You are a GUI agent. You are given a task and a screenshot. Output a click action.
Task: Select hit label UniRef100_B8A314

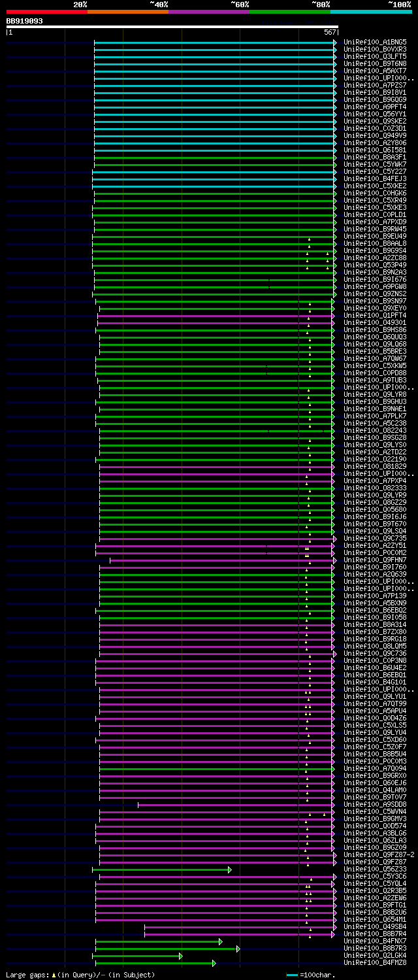pyautogui.click(x=375, y=624)
